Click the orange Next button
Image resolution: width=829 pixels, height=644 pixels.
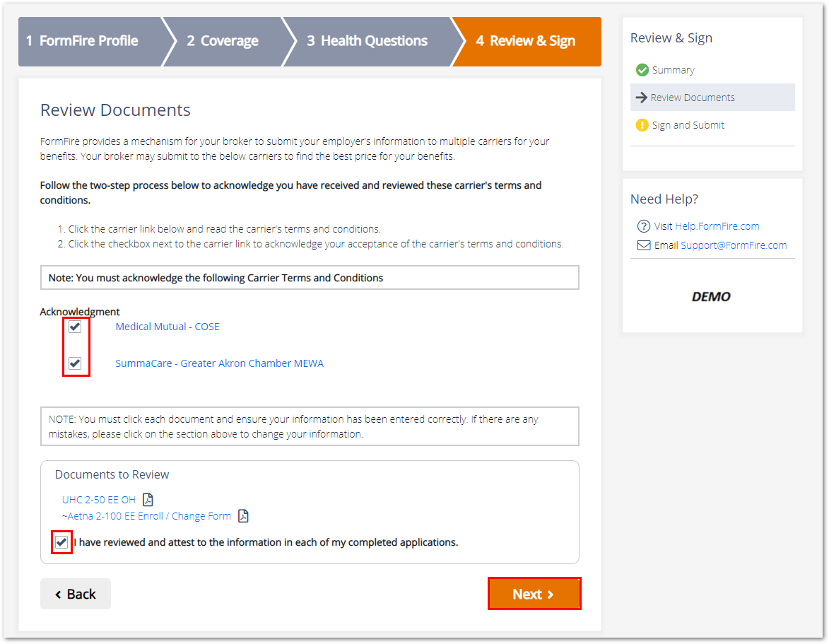click(x=534, y=594)
